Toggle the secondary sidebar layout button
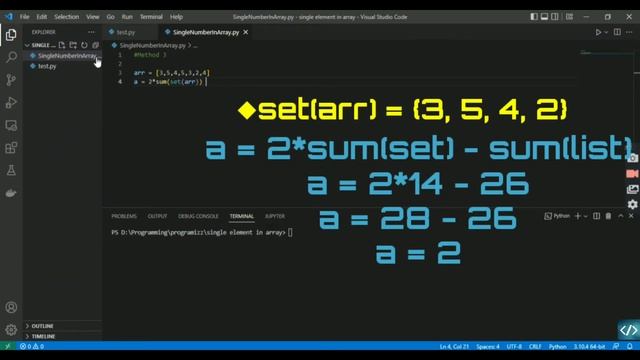Screen dimensions: 640x360 tap(555, 17)
